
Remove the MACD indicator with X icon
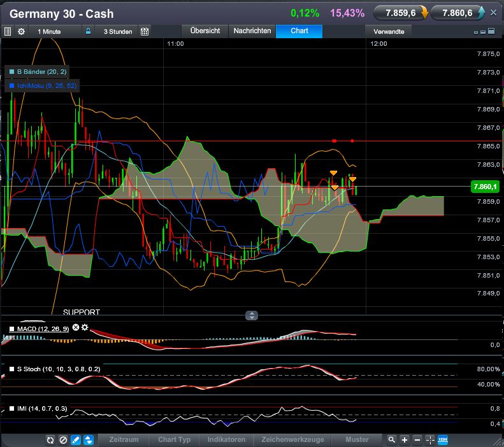[76, 327]
